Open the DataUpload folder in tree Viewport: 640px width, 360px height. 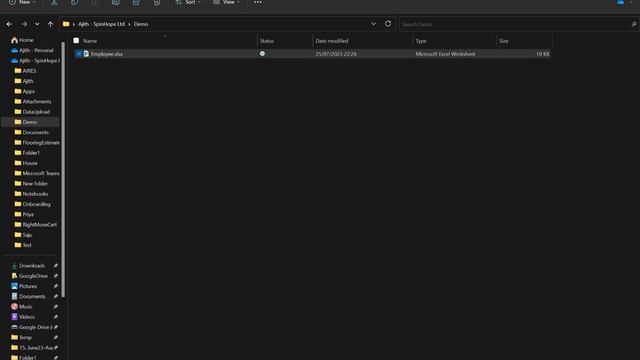[32, 112]
